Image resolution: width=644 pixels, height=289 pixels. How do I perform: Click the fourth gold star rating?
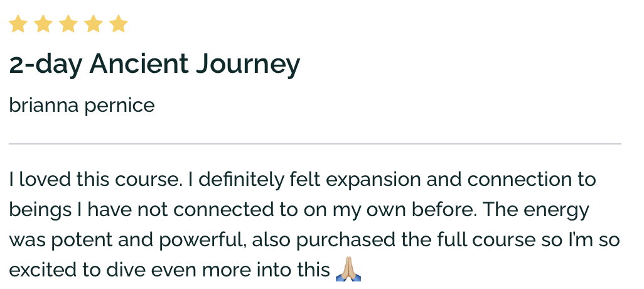pos(93,25)
